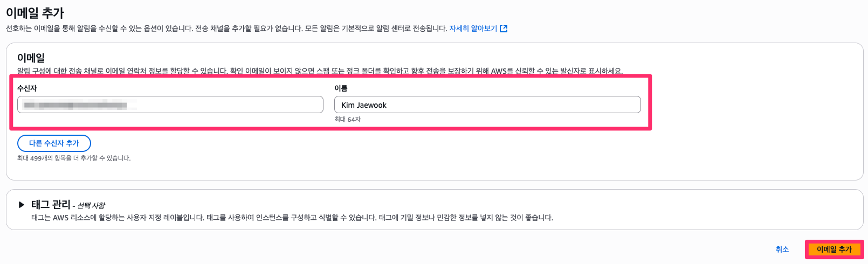Click the 이름 field containing Kim Jaewook
The height and width of the screenshot is (264, 868).
(487, 105)
